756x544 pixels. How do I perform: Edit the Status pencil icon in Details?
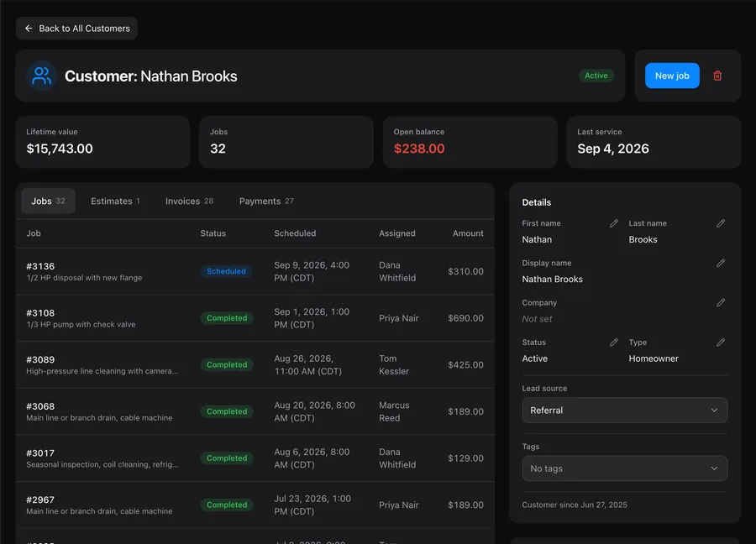point(613,343)
